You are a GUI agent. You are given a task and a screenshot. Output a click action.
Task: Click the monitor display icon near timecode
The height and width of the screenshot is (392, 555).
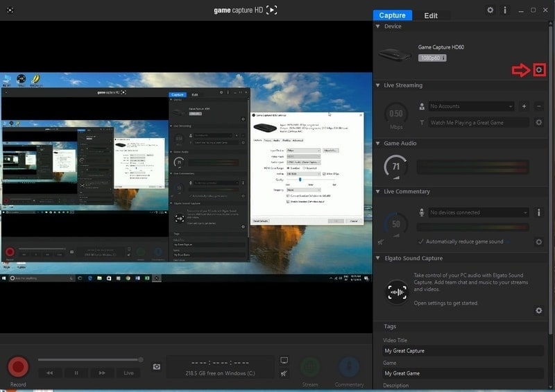[x=284, y=361]
